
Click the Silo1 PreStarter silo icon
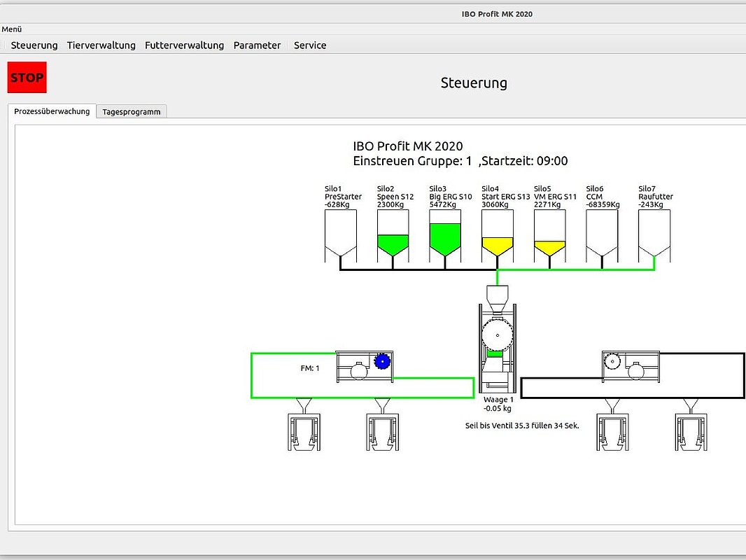pos(341,236)
